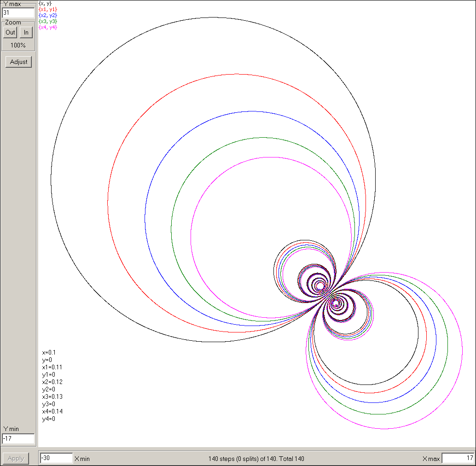
Task: Click the Adjust button
Action: point(18,62)
